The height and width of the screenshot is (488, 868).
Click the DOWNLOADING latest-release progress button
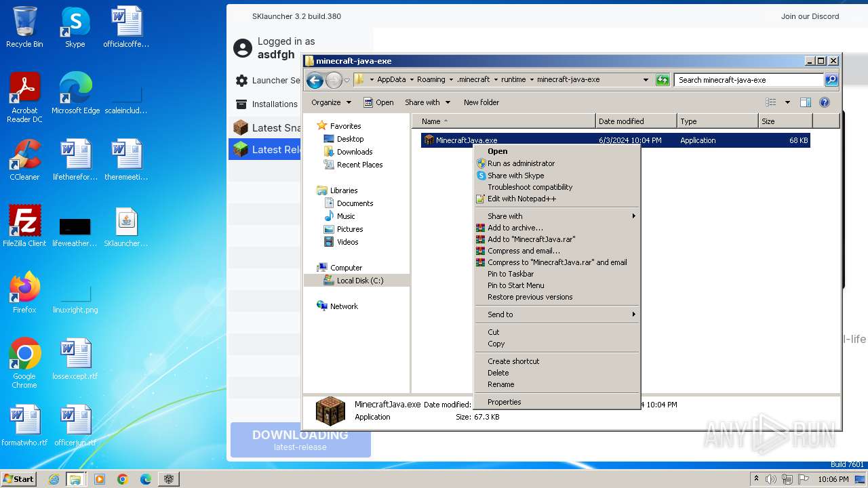(300, 440)
